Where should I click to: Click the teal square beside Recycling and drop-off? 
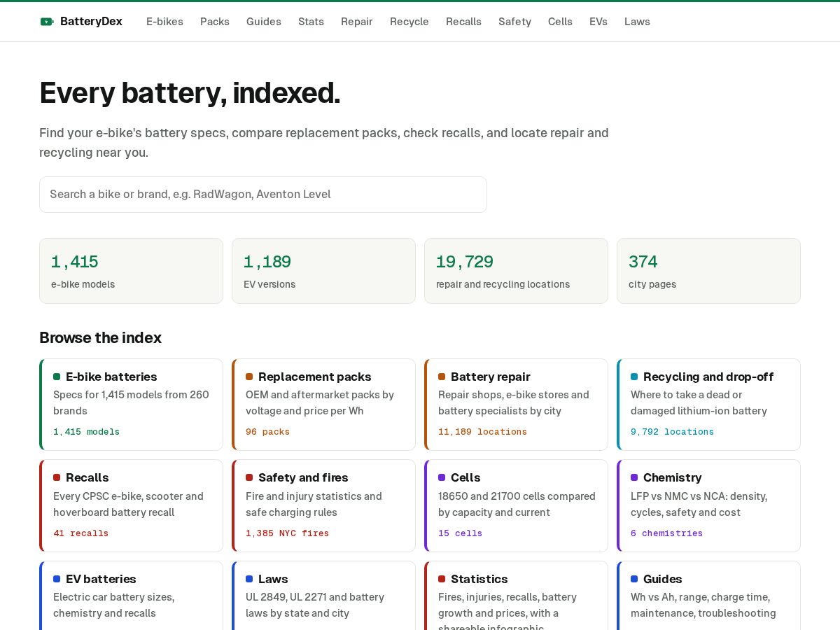634,377
